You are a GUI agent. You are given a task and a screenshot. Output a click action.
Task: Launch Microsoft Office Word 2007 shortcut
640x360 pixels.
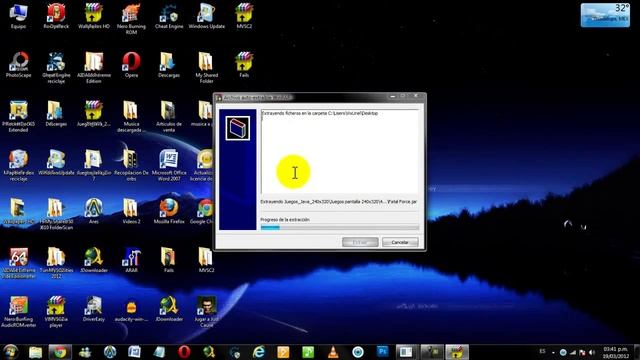pyautogui.click(x=169, y=166)
